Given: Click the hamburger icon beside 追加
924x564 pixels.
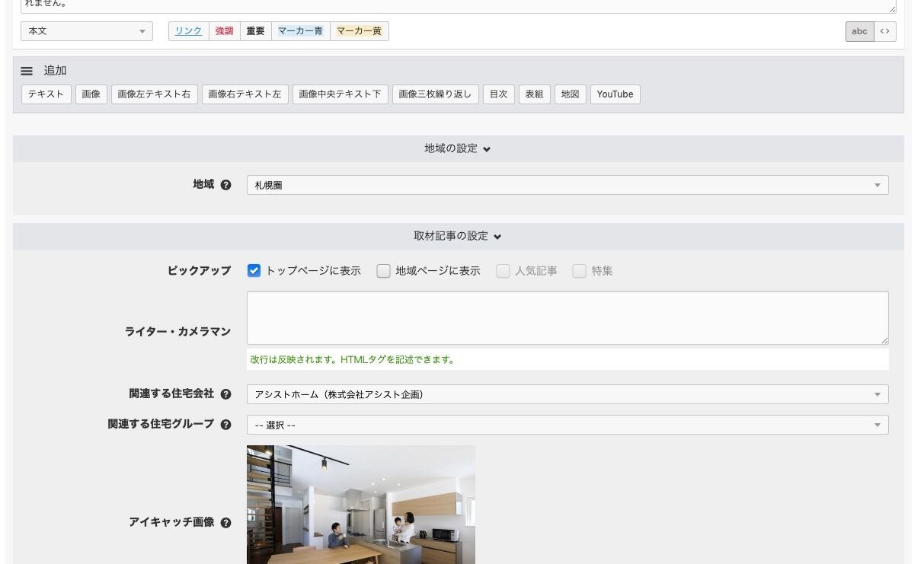Looking at the screenshot, I should point(27,71).
